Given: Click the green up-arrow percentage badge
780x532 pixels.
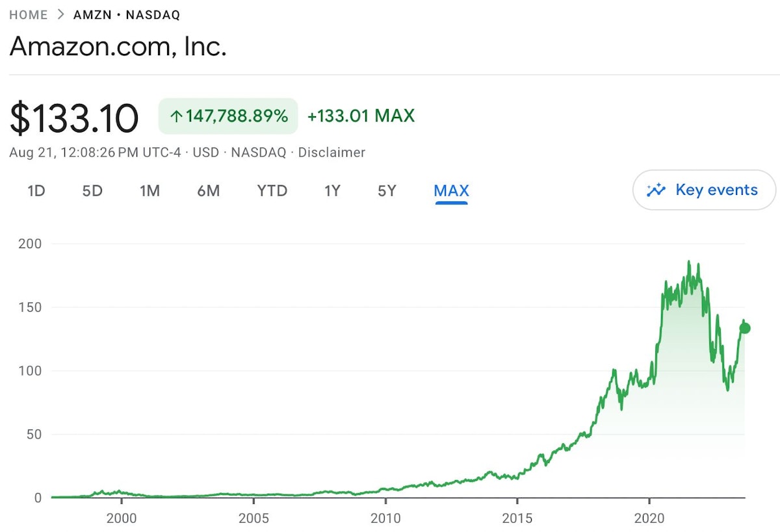Looking at the screenshot, I should tap(228, 116).
